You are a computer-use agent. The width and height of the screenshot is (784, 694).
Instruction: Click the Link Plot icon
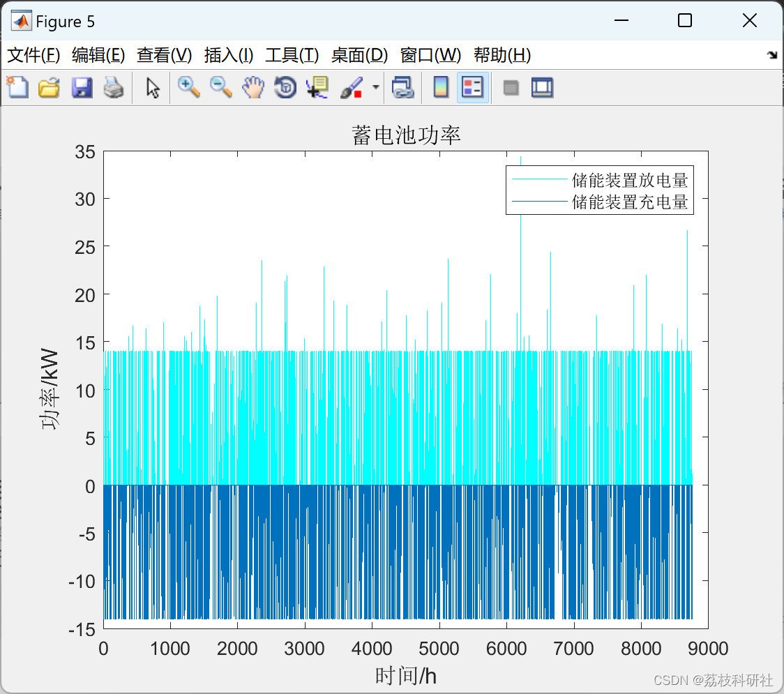point(402,87)
